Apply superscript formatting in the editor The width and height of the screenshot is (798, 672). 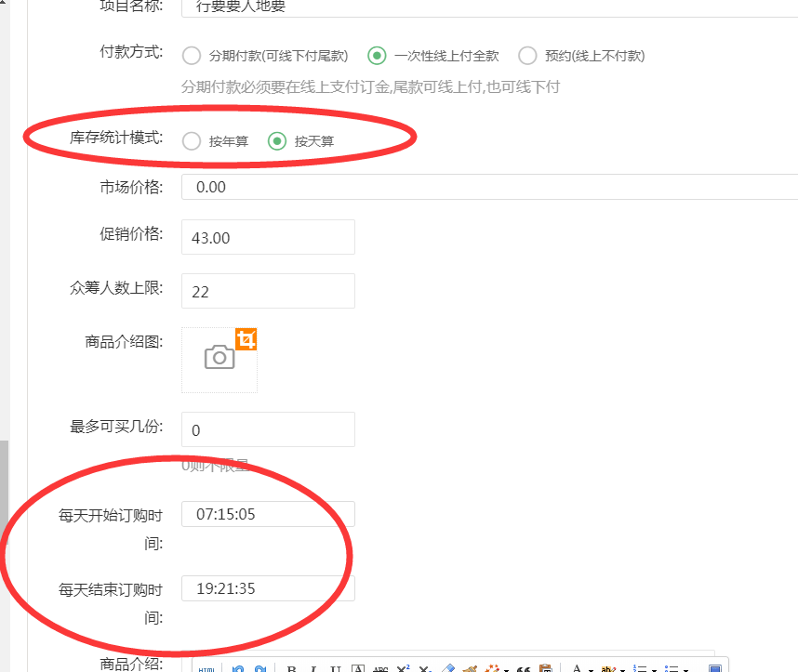point(403,669)
